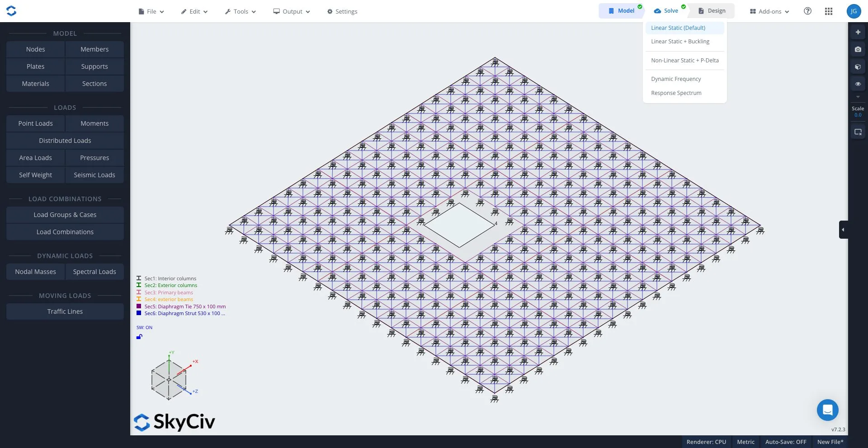The image size is (868, 448).
Task: Open the Distributed Loads panel
Action: (65, 141)
